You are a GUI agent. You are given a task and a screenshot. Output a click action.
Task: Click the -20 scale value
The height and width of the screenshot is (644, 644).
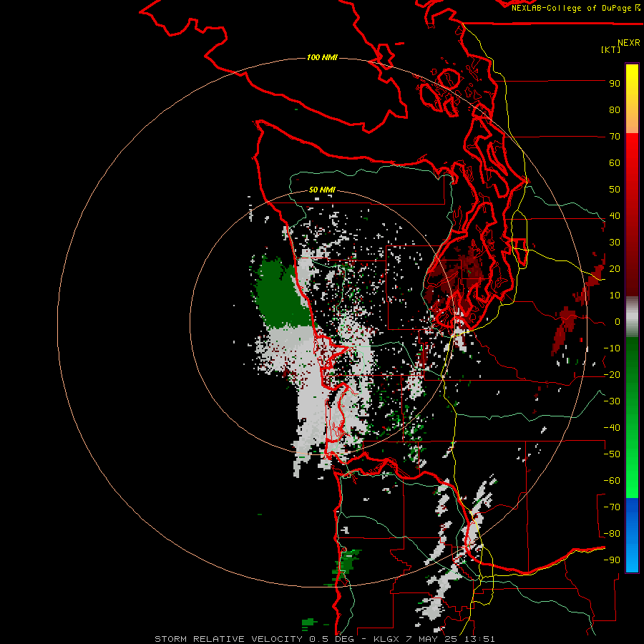point(612,375)
